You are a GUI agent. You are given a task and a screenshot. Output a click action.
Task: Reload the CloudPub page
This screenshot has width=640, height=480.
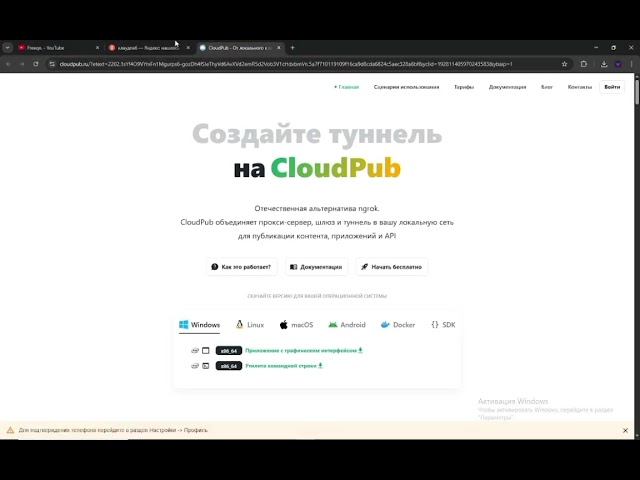36,64
